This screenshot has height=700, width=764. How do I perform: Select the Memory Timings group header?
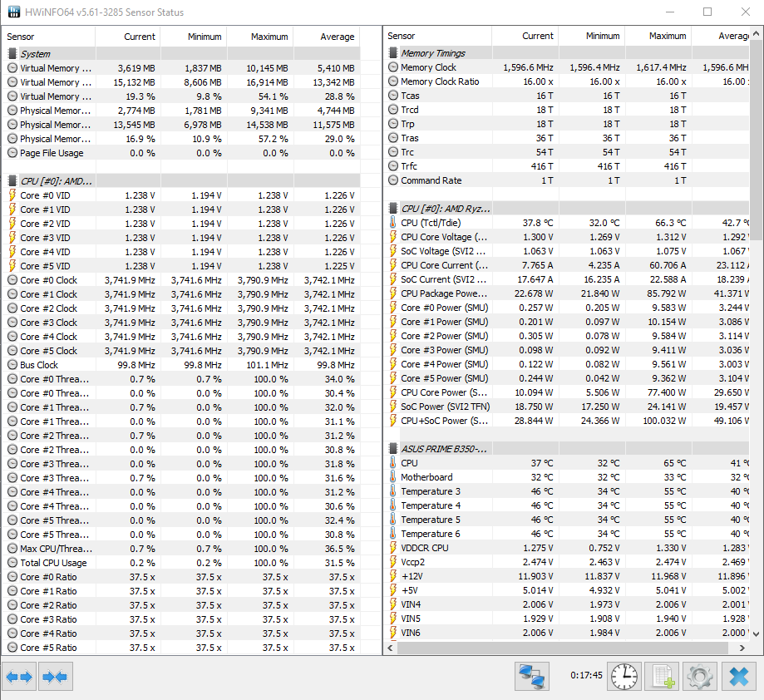[x=568, y=52]
